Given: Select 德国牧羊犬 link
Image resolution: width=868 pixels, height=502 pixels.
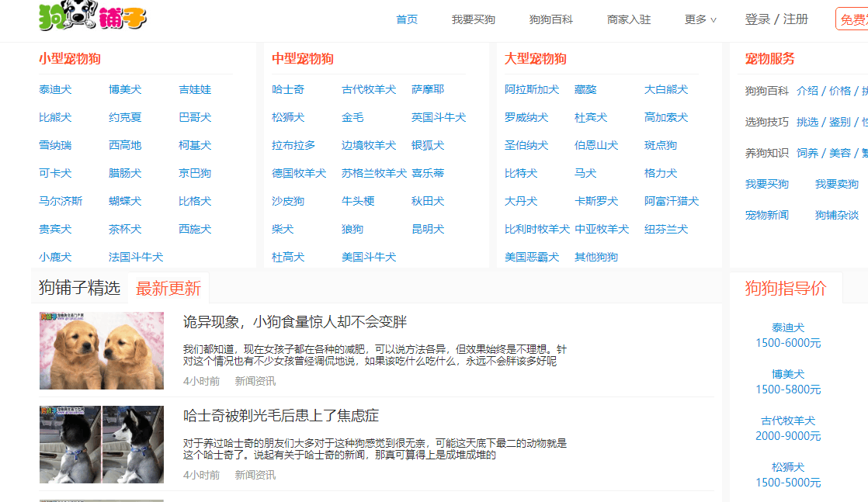Looking at the screenshot, I should 299,173.
